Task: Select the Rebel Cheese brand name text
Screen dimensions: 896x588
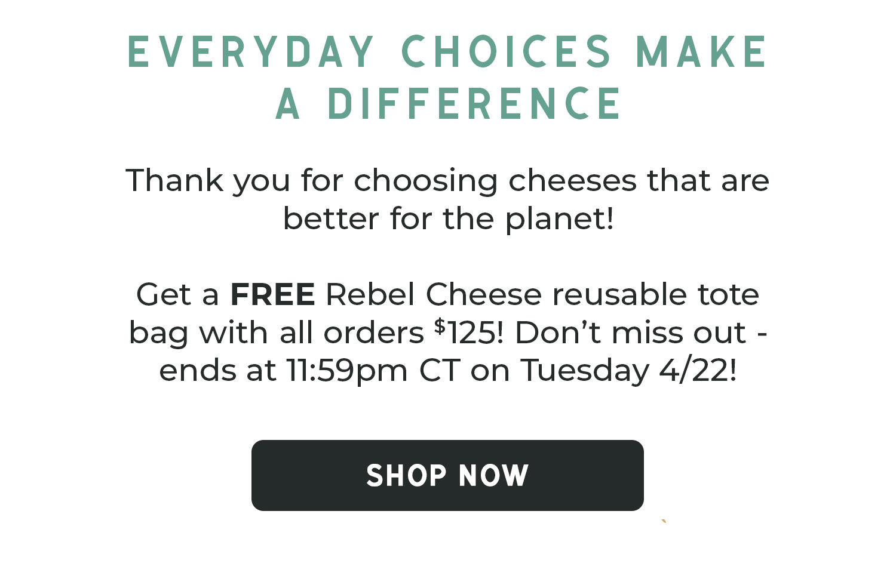Action: click(433, 294)
